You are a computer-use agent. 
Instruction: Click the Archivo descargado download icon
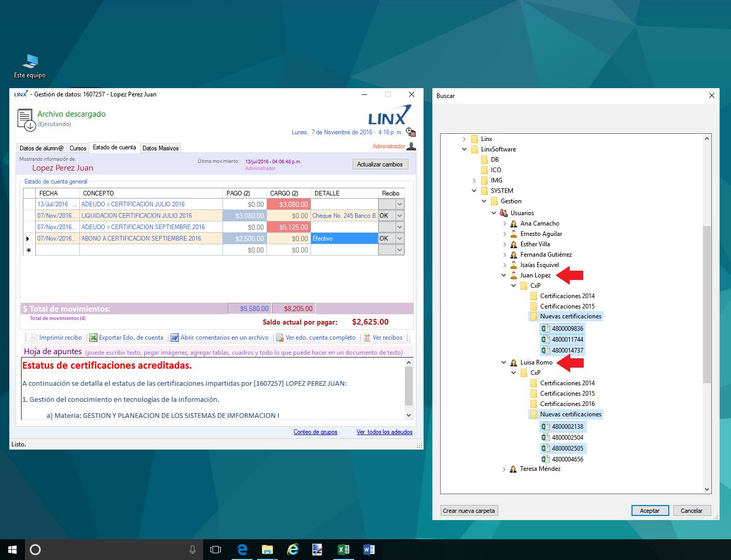click(26, 119)
